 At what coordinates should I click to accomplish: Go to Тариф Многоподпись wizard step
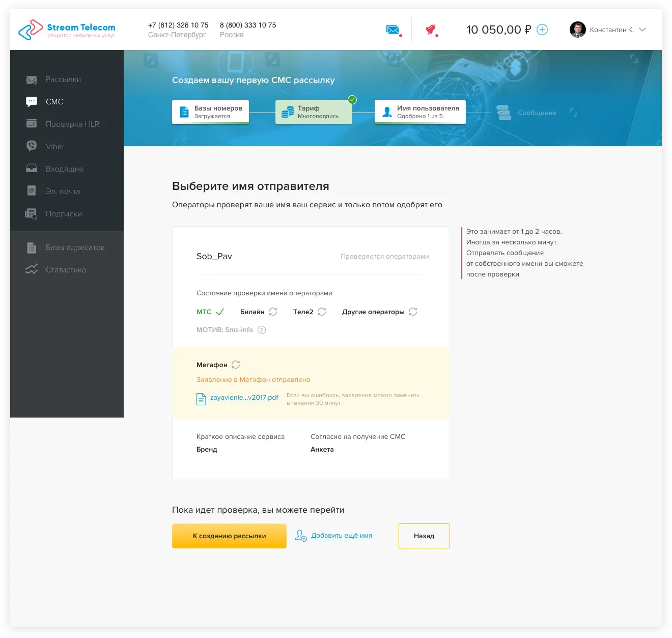[314, 112]
